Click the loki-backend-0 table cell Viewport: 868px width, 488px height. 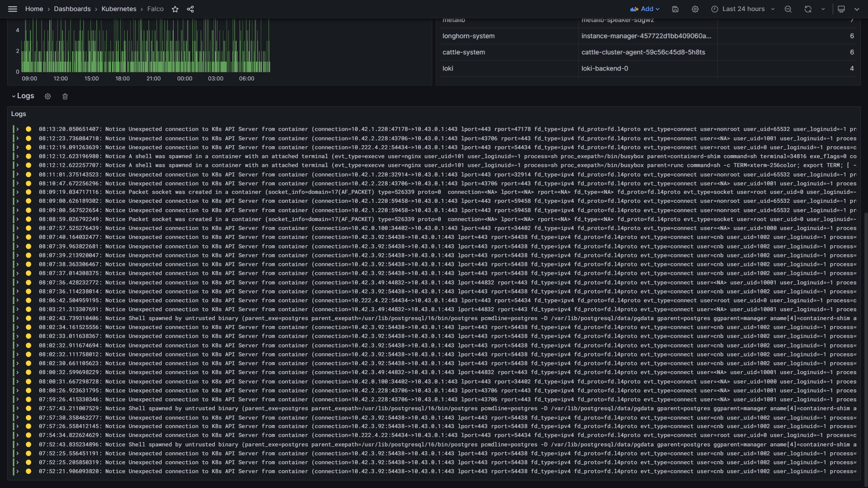(605, 68)
